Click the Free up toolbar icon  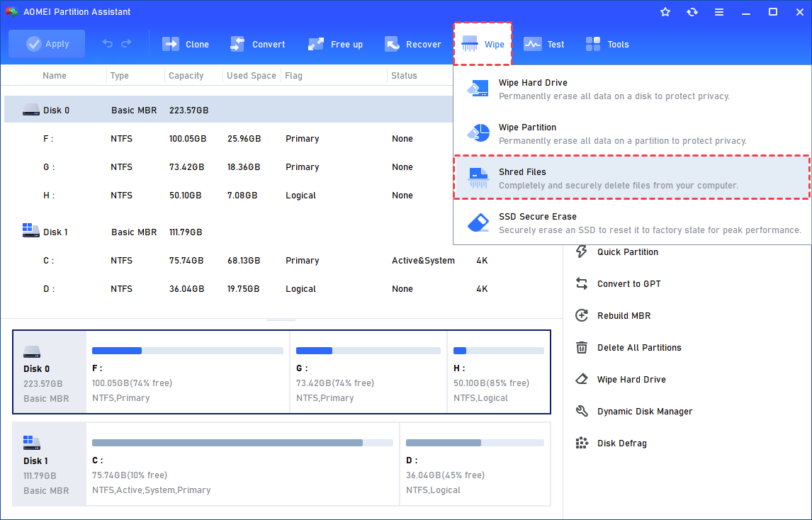[316, 44]
